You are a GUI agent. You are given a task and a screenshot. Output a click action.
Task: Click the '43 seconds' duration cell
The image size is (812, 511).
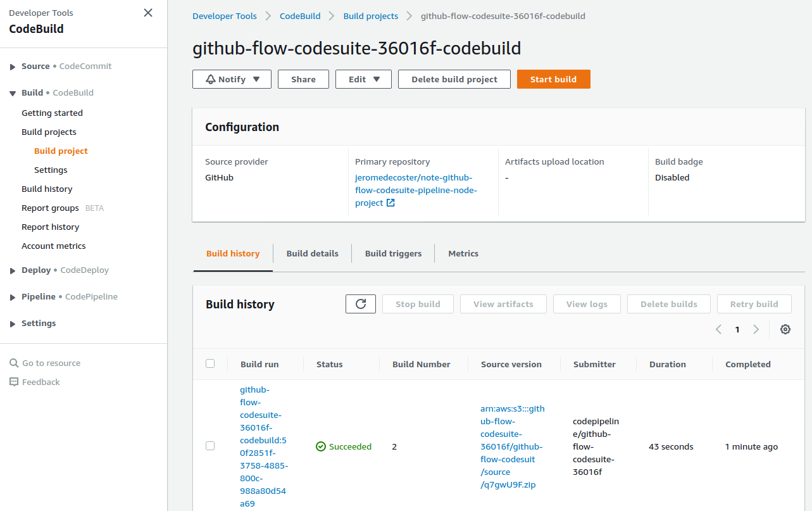tap(671, 446)
